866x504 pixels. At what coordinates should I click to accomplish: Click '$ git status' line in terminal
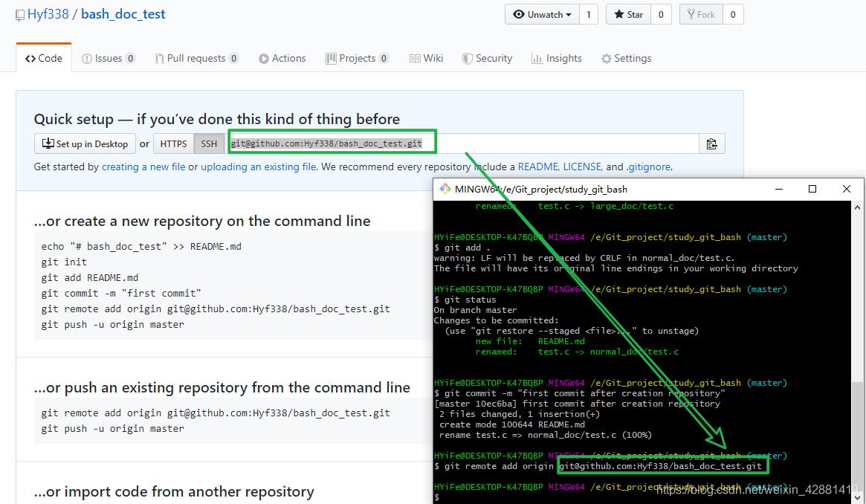pyautogui.click(x=465, y=300)
